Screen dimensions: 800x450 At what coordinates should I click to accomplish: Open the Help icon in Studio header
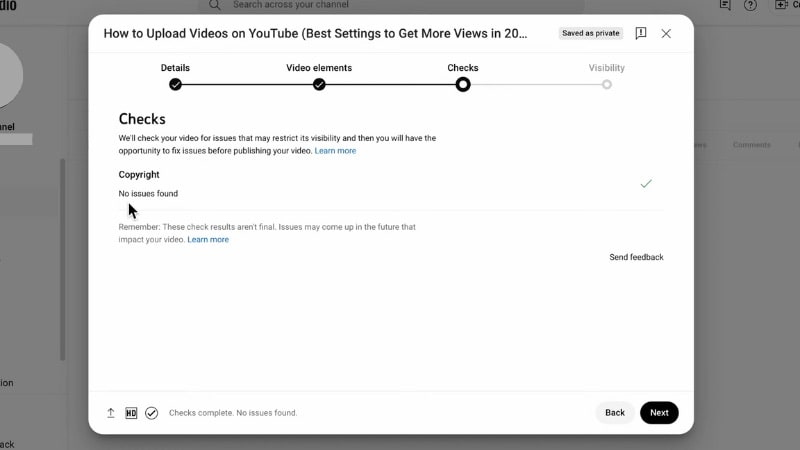750,5
